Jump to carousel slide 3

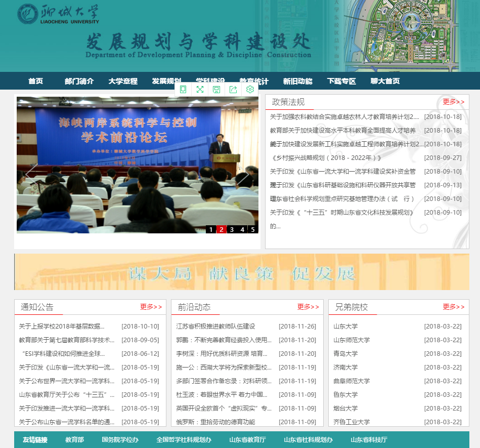232,229
